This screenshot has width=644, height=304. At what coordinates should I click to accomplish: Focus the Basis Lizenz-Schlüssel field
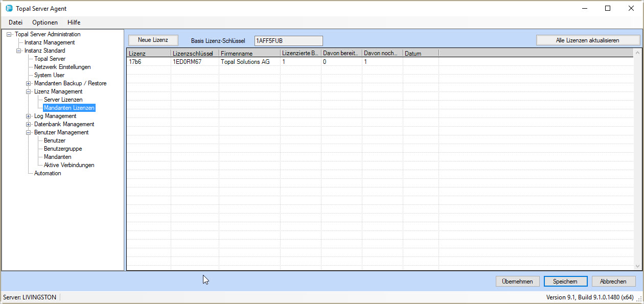pos(288,40)
